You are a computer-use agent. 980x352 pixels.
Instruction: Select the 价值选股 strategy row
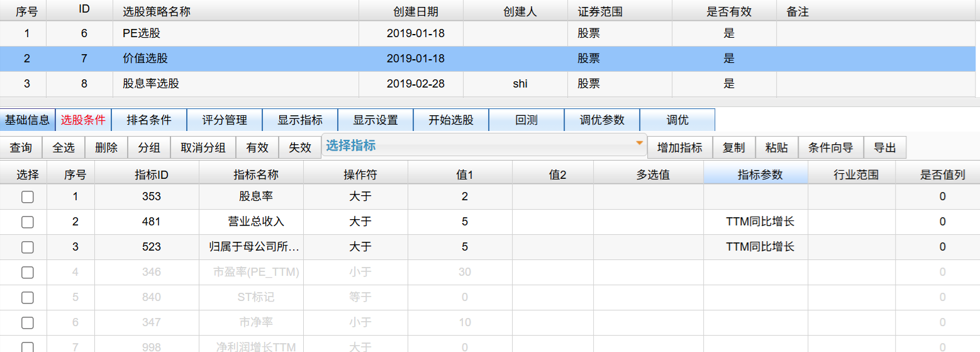487,59
